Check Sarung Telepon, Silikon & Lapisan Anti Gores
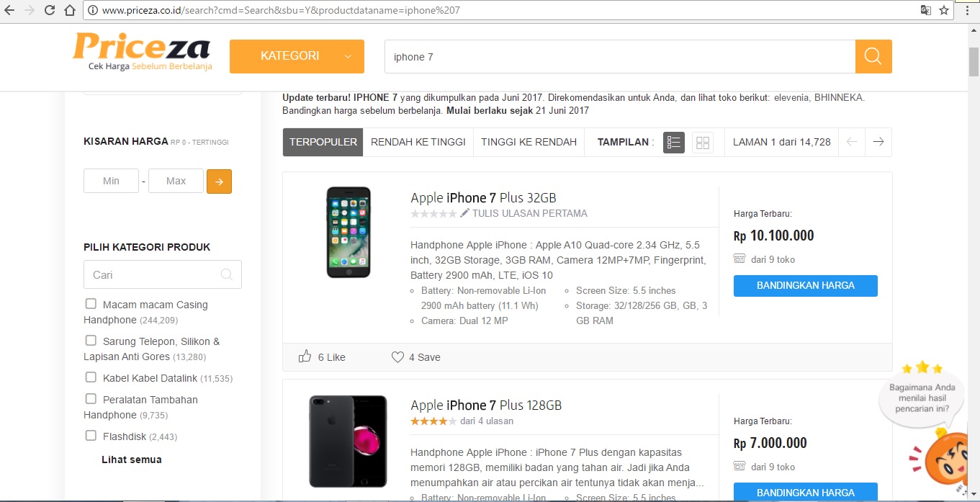The height and width of the screenshot is (502, 980). [91, 341]
